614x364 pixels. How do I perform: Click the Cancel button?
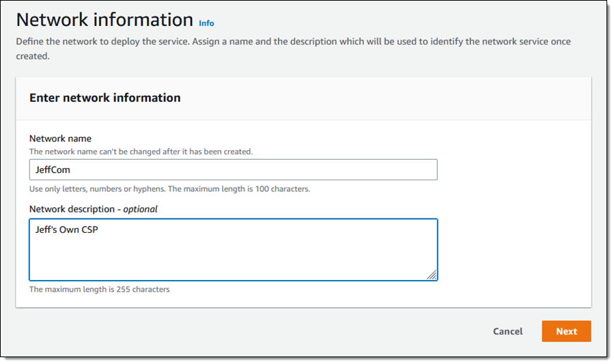point(507,331)
